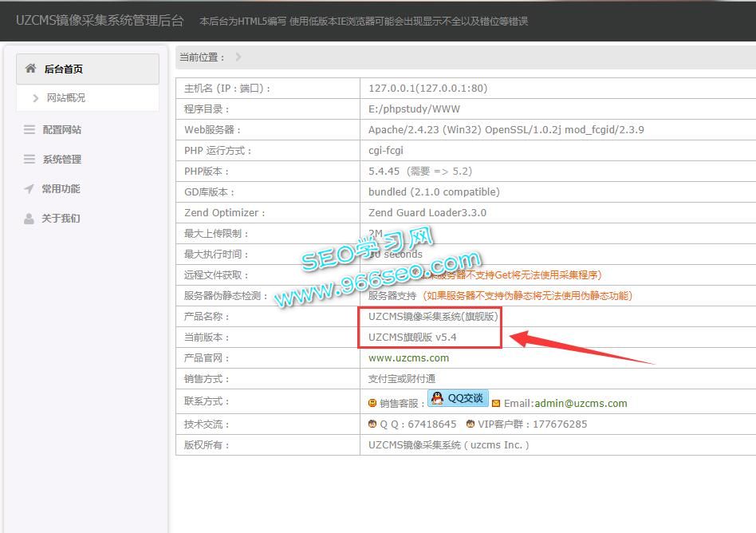Click the PHP 运行方式： label
The width and height of the screenshot is (756, 533).
pos(218,151)
